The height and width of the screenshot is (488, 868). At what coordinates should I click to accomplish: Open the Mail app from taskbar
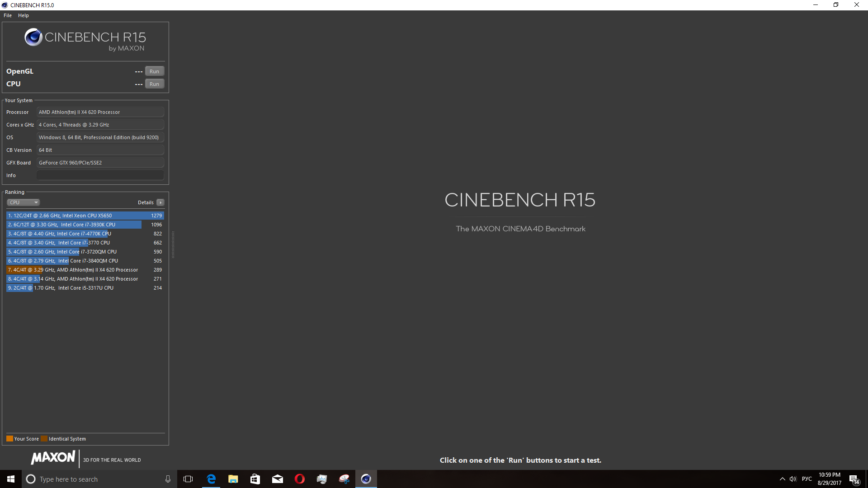click(x=278, y=479)
